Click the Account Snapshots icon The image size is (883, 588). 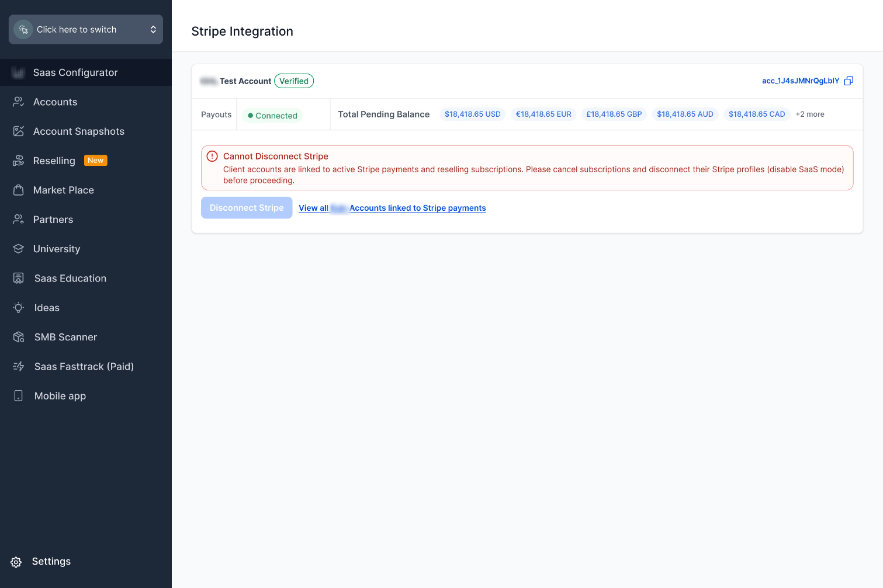click(x=19, y=131)
